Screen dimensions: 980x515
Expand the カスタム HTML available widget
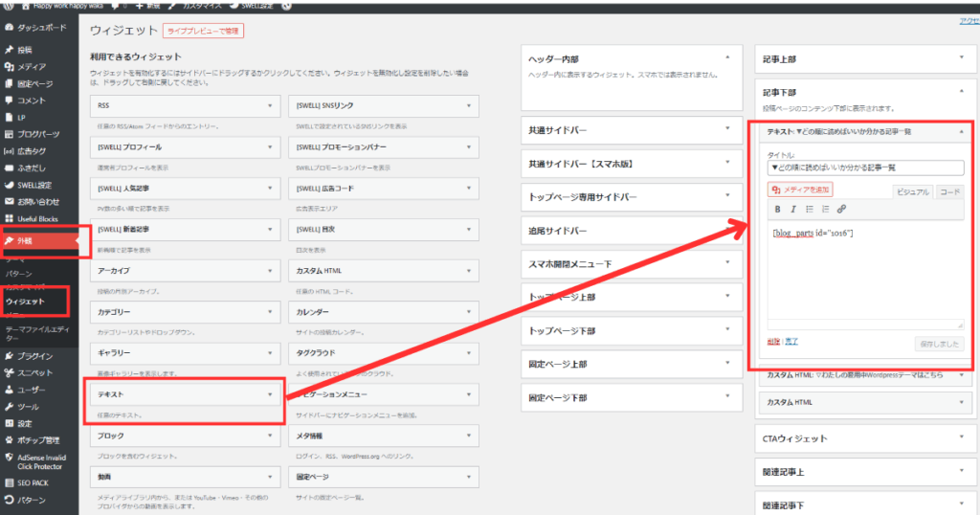pos(469,270)
